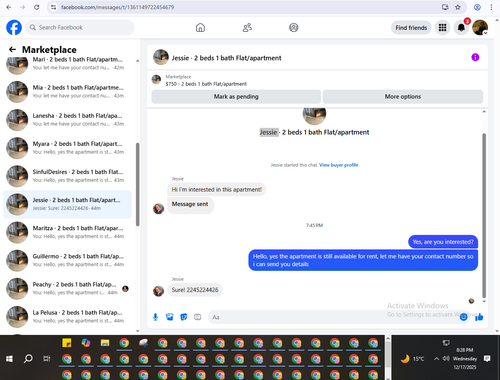The width and height of the screenshot is (500, 380).
Task: Open the Guillermo conversation
Action: [x=68, y=260]
